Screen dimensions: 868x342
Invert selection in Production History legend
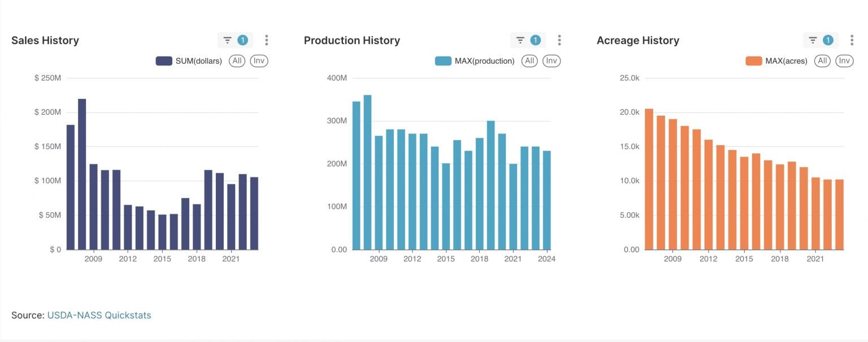(552, 61)
